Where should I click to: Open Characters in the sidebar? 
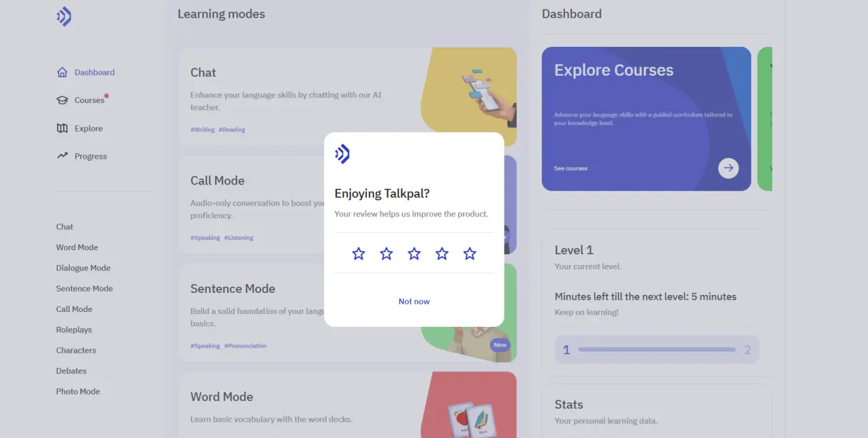coord(76,351)
